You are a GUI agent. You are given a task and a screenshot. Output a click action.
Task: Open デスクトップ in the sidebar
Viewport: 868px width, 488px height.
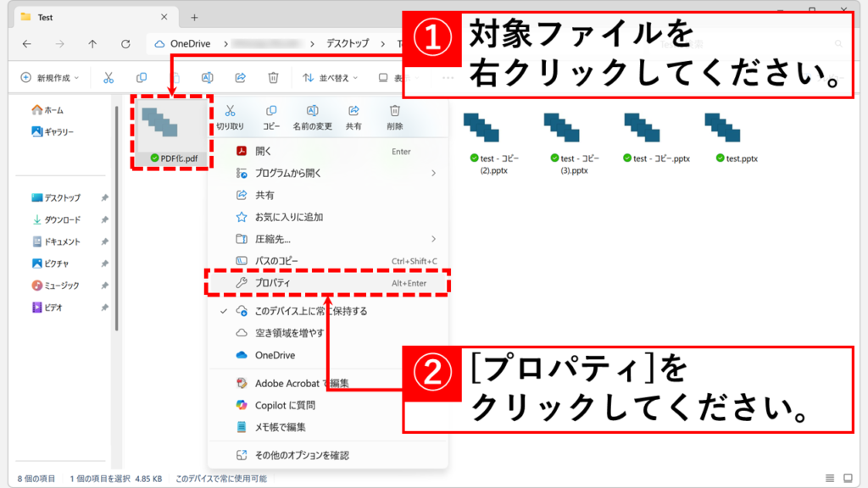coord(56,197)
